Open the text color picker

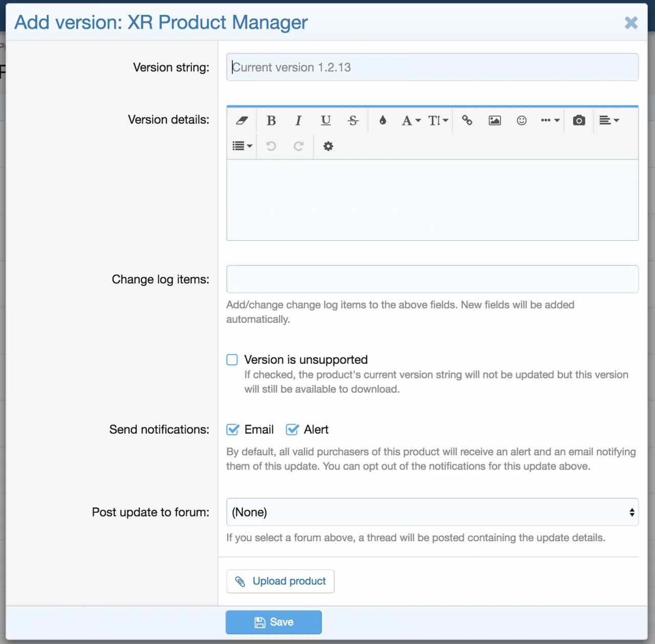(382, 121)
